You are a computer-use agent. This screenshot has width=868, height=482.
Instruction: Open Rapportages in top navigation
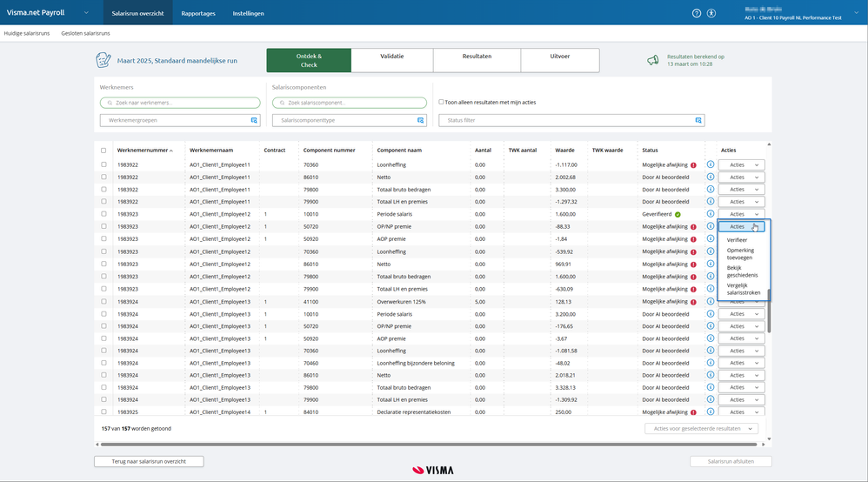point(198,13)
